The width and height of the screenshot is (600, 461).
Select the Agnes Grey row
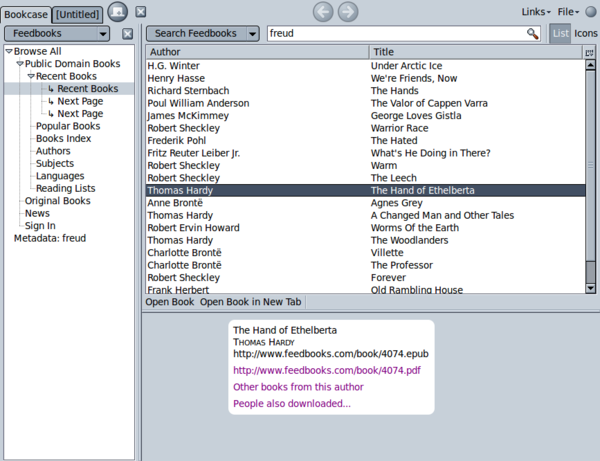point(365,203)
